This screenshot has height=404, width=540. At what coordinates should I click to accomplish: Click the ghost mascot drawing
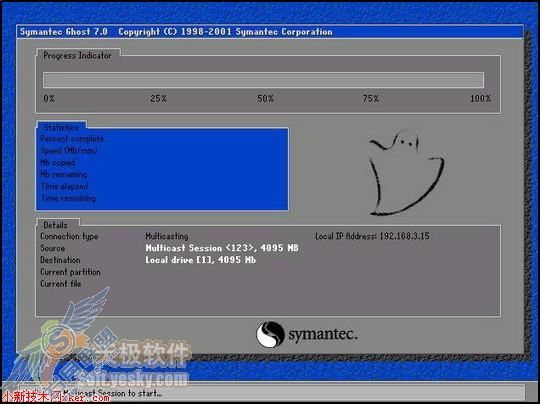pos(406,173)
